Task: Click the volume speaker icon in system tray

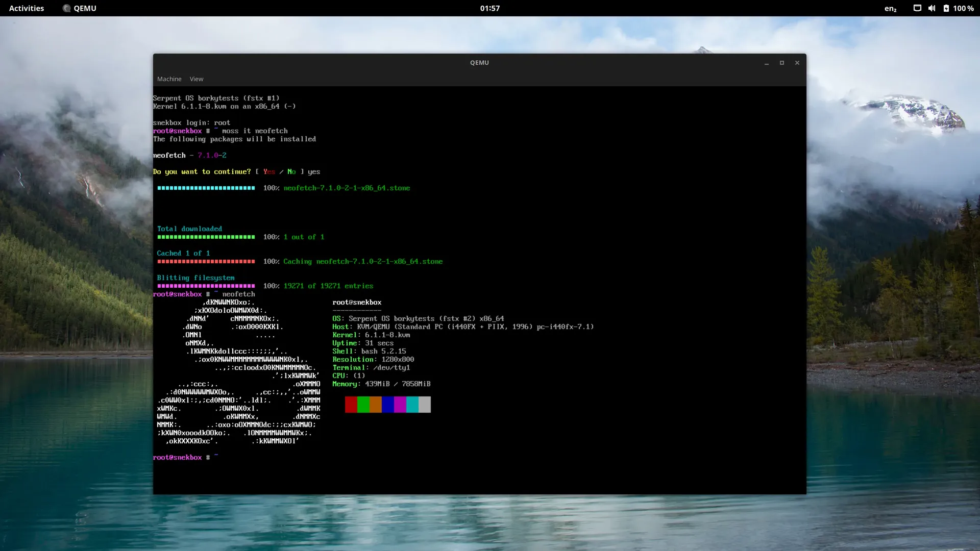Action: [932, 8]
